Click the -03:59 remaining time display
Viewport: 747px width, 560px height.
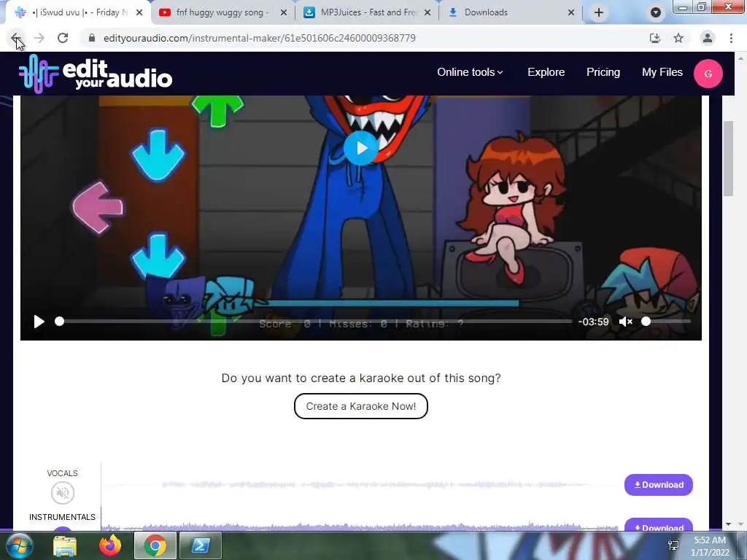(x=593, y=322)
